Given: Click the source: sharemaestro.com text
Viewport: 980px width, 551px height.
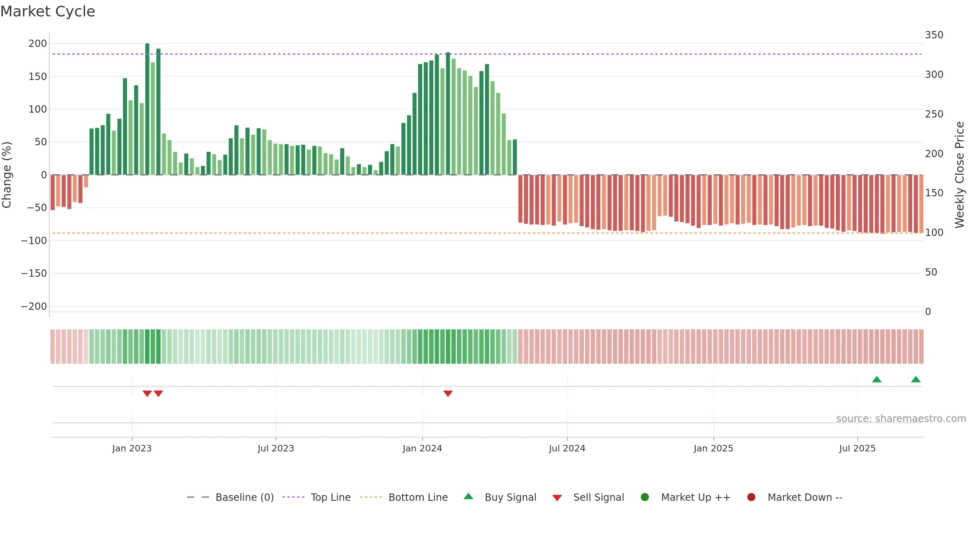Looking at the screenshot, I should pos(901,418).
